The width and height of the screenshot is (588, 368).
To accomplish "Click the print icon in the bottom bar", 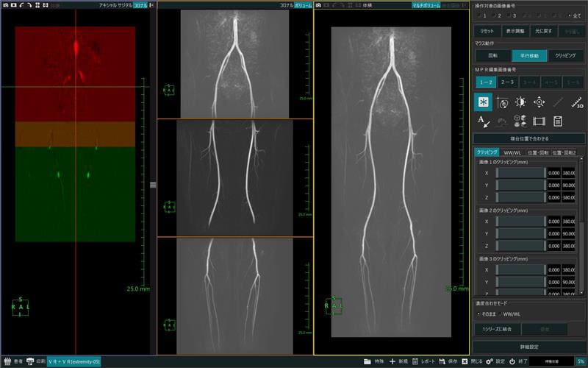I will (x=30, y=361).
